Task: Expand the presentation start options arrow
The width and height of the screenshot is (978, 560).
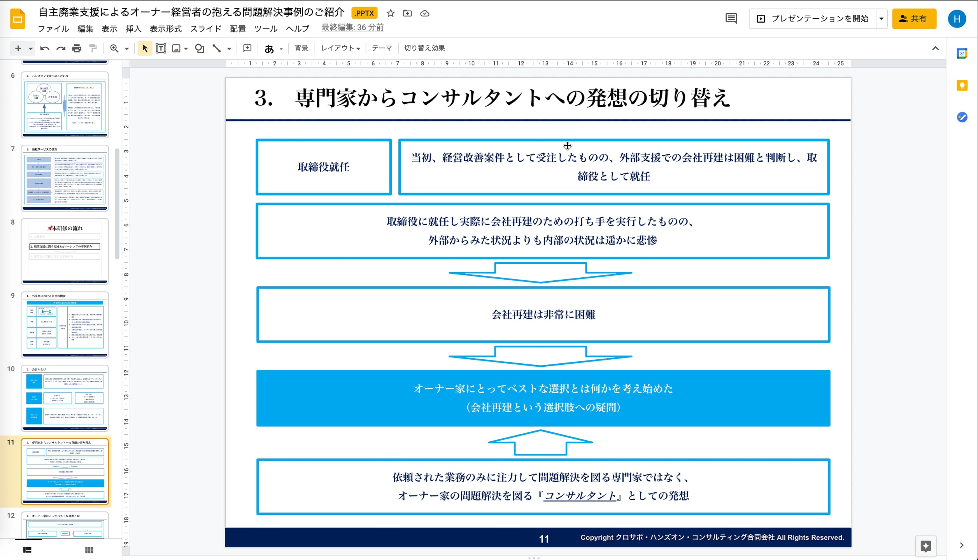Action: point(881,18)
